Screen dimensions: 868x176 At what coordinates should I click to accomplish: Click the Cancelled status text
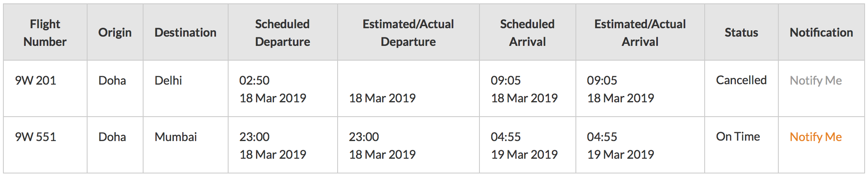coord(741,80)
